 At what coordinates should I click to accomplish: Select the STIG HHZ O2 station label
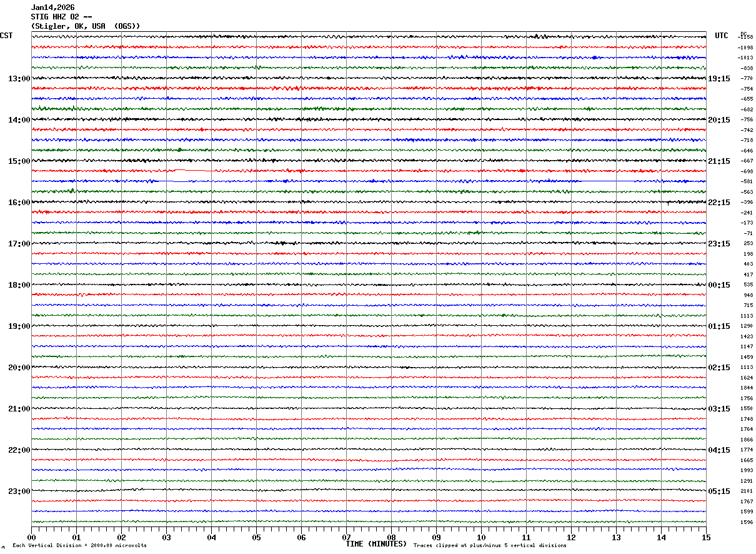coord(62,17)
